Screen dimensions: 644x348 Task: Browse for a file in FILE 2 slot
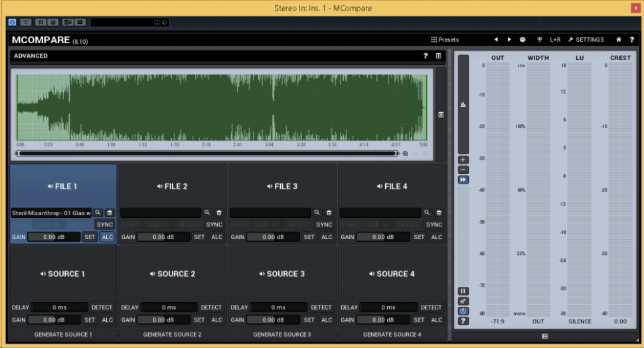[x=207, y=213]
